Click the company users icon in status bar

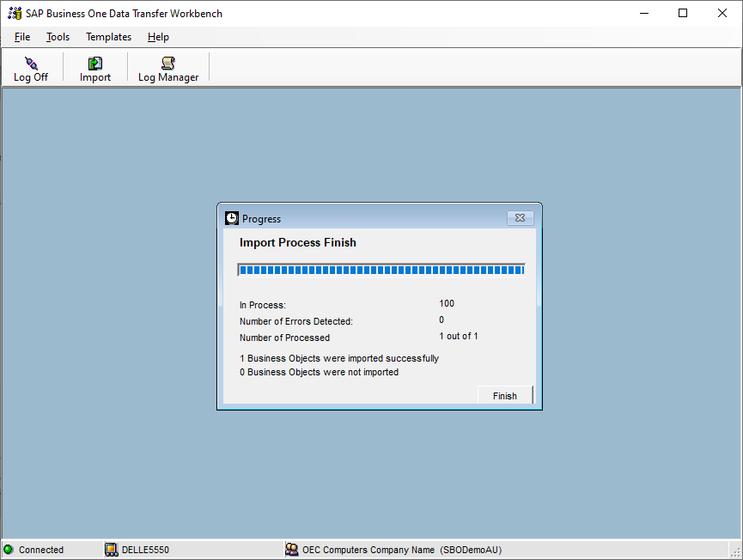click(292, 550)
